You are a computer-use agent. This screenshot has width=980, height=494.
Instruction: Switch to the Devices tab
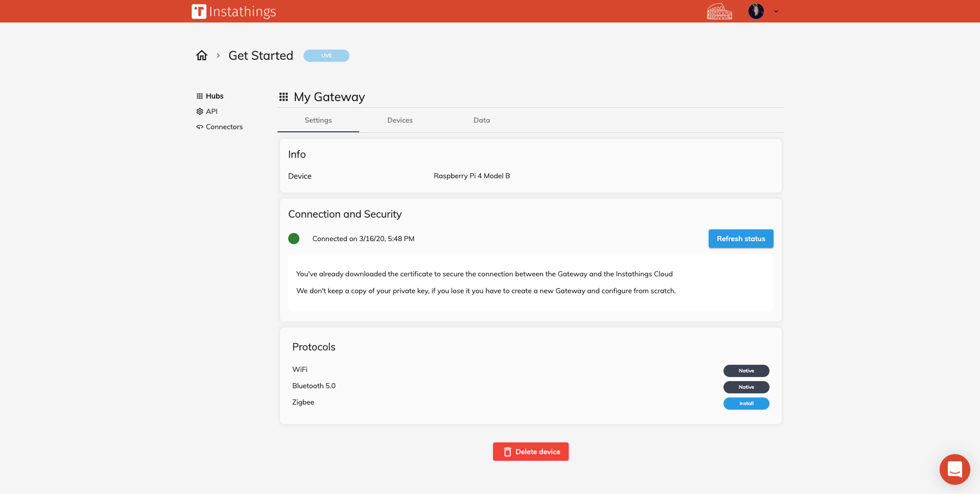[400, 120]
